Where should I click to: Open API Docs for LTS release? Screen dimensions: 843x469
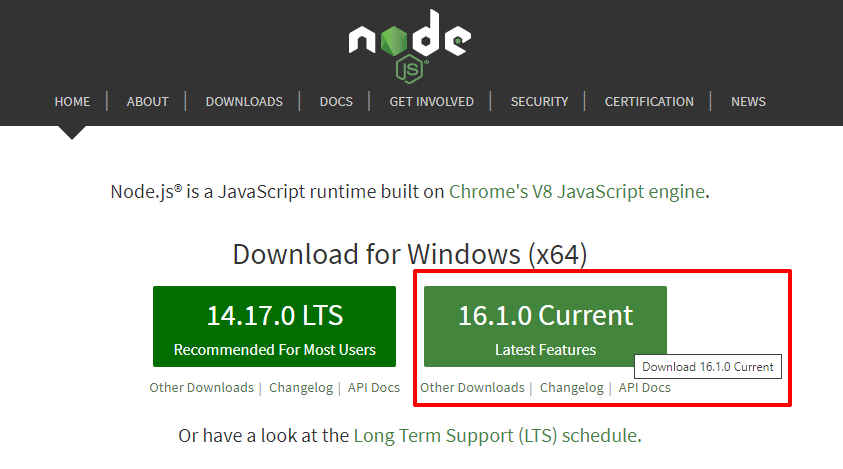click(374, 388)
